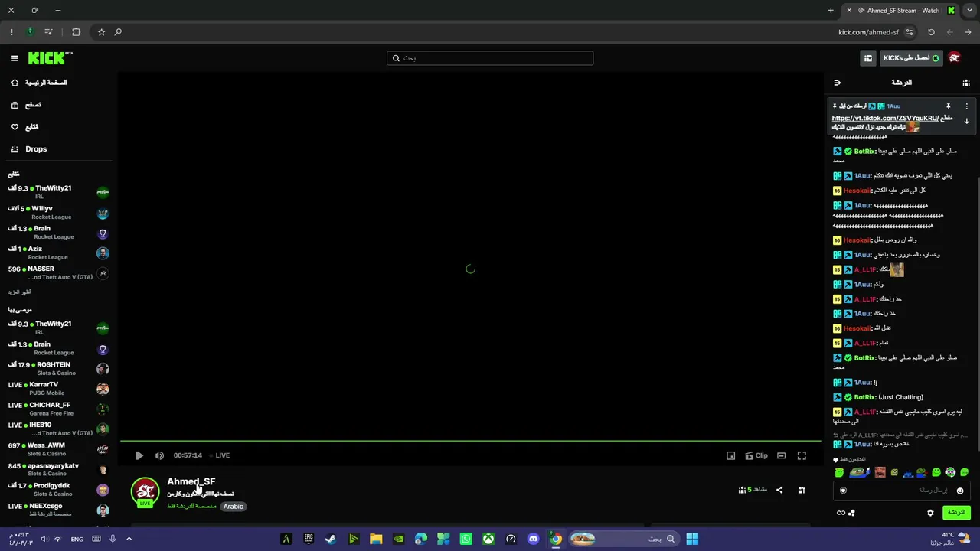This screenshot has width=980, height=551.
Task: Launch Steam from taskbar
Action: (331, 539)
